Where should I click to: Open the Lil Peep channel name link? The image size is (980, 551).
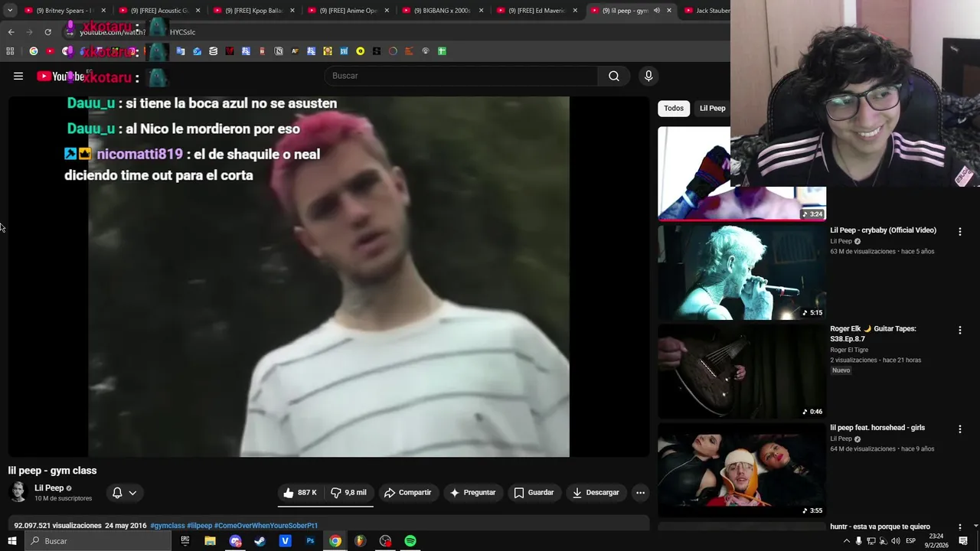pyautogui.click(x=49, y=488)
